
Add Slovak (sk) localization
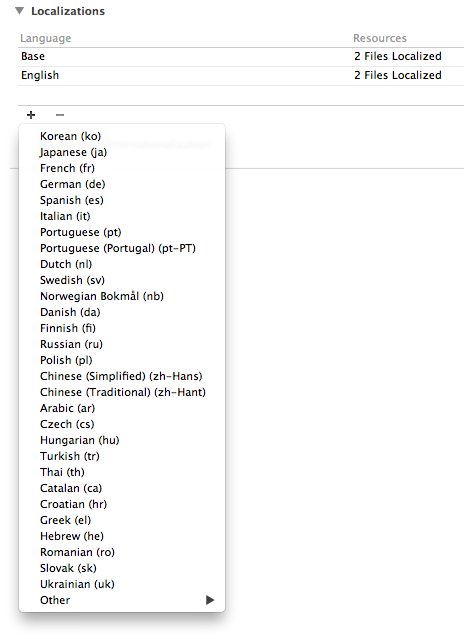122,568
